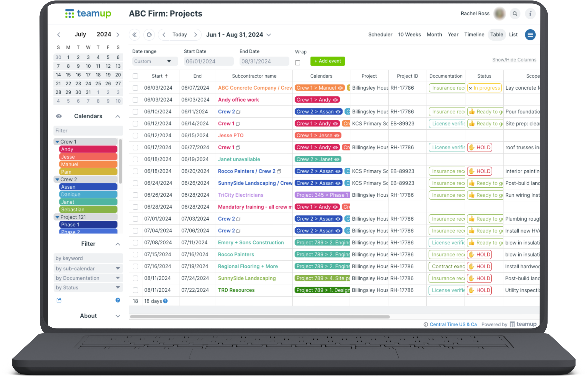588x377 pixels.
Task: Collapse the Filter section chevron
Action: (118, 244)
